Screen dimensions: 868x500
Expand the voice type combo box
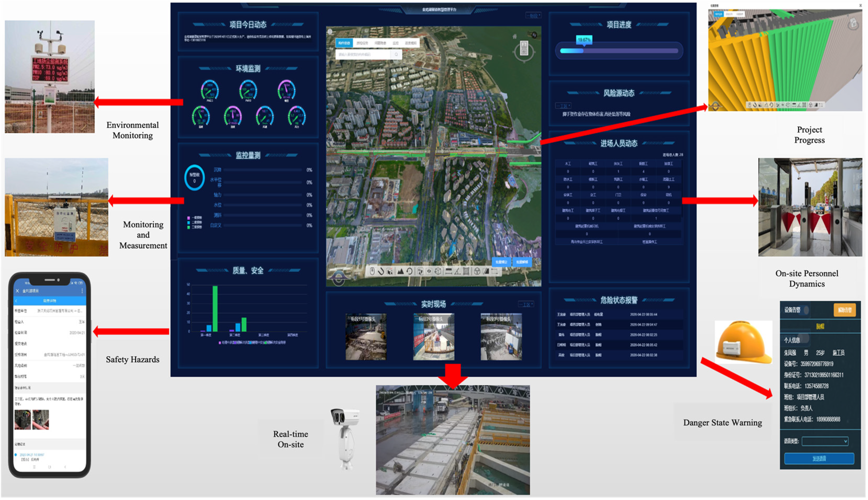(x=825, y=441)
